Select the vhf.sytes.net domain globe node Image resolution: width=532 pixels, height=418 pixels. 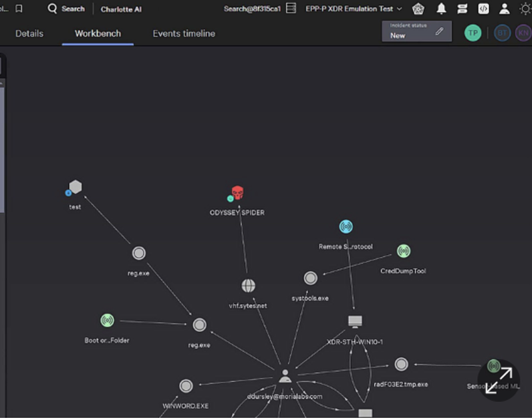[x=249, y=285]
